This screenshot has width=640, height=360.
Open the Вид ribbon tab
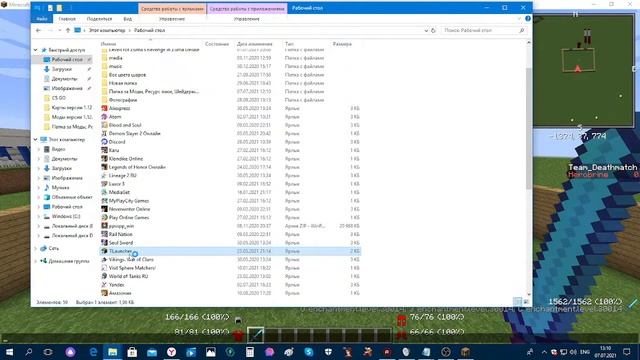[x=128, y=19]
